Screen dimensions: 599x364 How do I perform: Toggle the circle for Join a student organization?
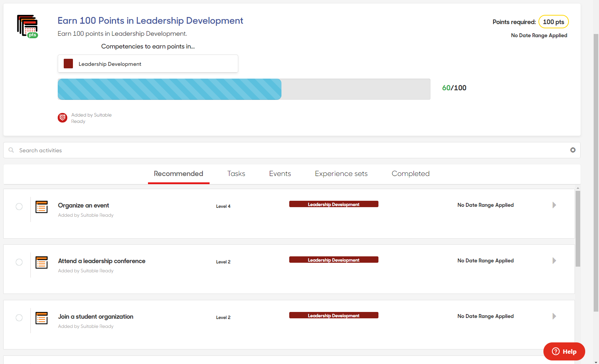point(19,318)
